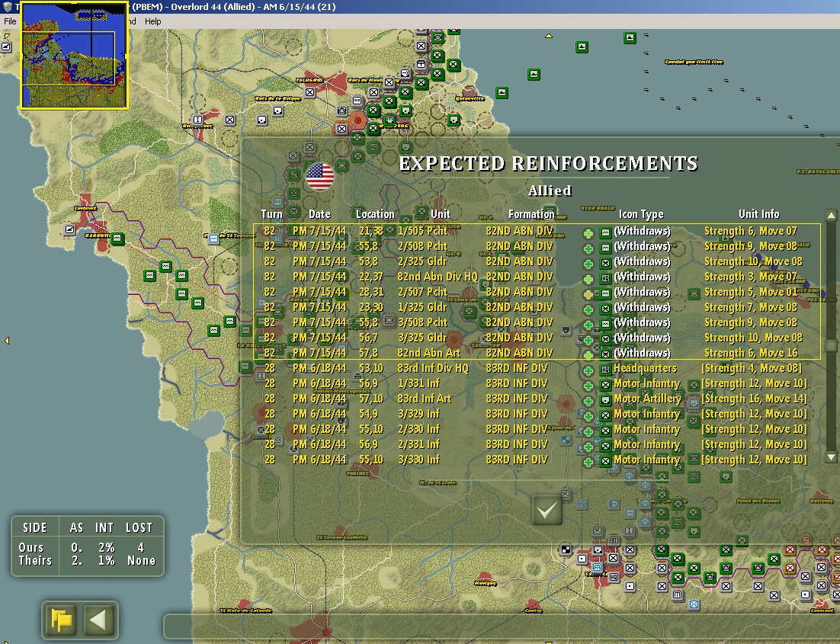The image size is (840, 644).
Task: Click the green plus for 1/325 Gldr
Action: coord(588,309)
